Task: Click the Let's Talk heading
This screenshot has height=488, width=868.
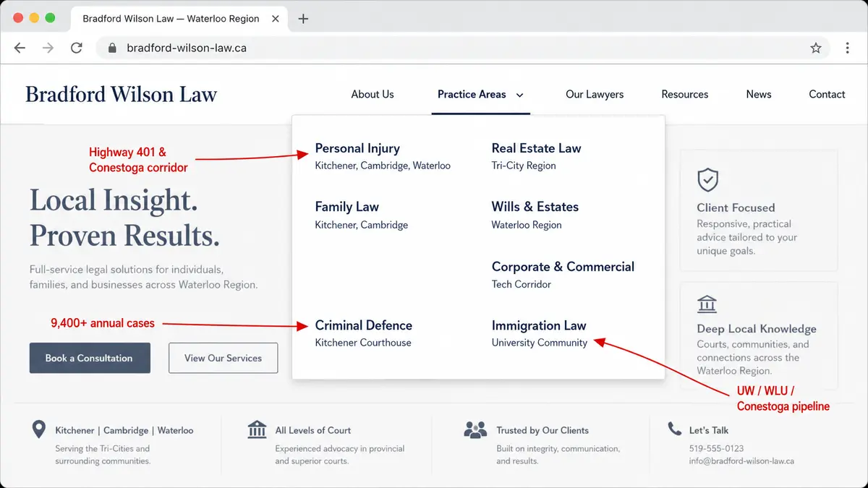Action: (709, 430)
